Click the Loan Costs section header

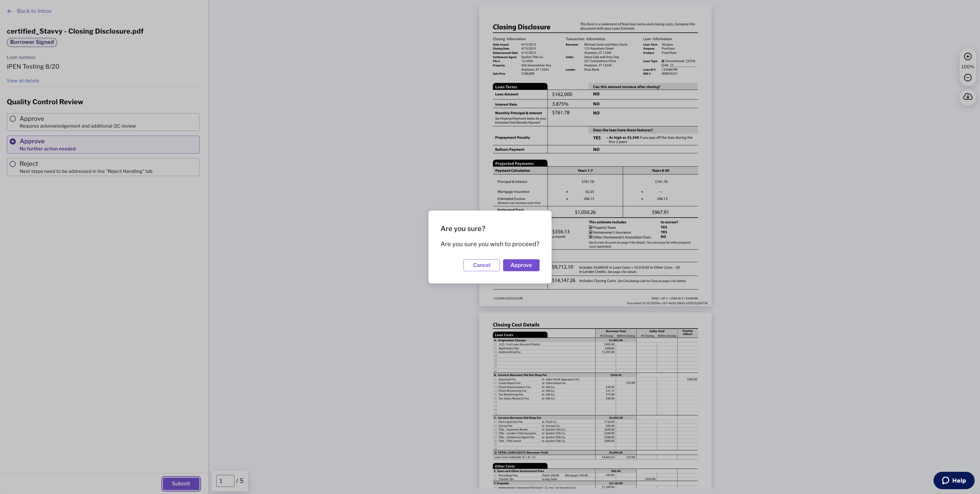[x=520, y=335]
